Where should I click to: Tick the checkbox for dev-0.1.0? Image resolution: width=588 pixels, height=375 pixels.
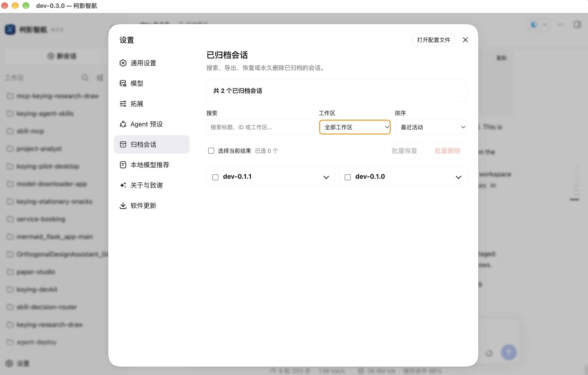pyautogui.click(x=347, y=177)
